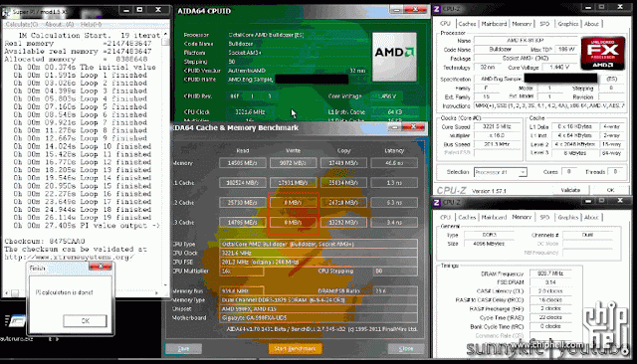Switch to Graphics tab in upper CPU-Z
This screenshot has height=364, width=637.
click(x=568, y=24)
